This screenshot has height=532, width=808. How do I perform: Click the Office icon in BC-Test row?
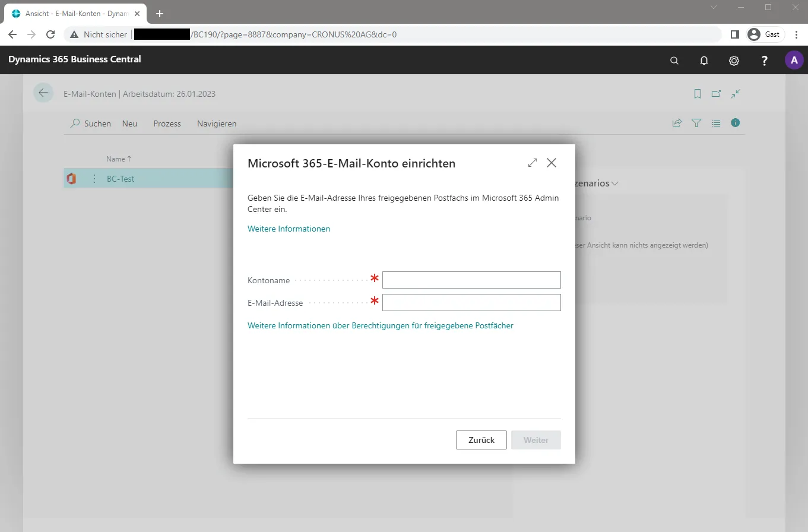tap(71, 179)
